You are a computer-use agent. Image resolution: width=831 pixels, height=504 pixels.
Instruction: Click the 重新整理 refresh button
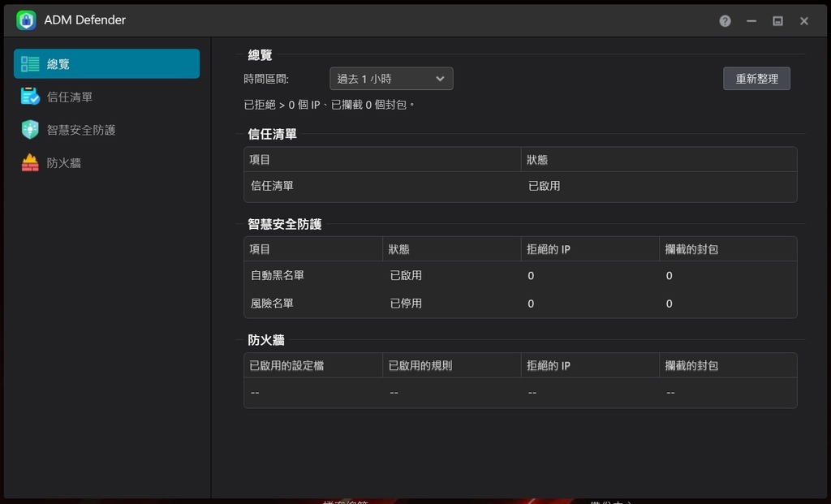tap(756, 79)
